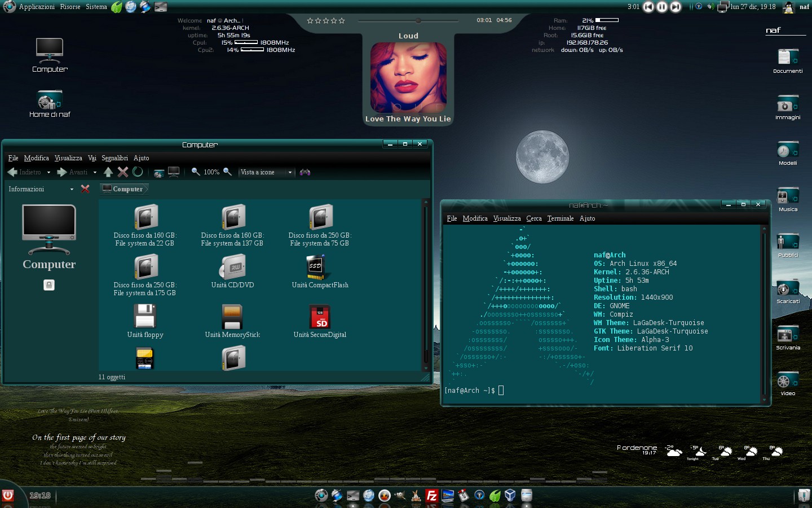812x508 pixels.
Task: Click the Stop loading X icon in toolbar
Action: pos(123,172)
